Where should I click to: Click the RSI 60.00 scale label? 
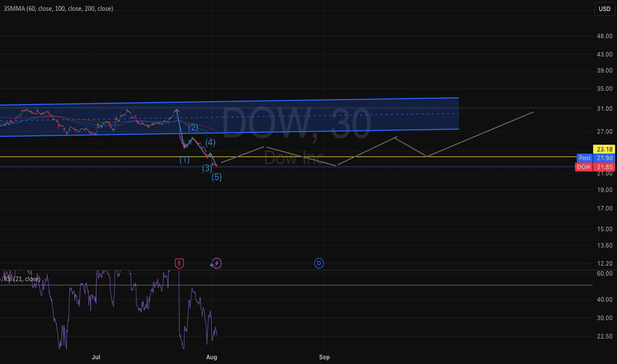coord(604,273)
